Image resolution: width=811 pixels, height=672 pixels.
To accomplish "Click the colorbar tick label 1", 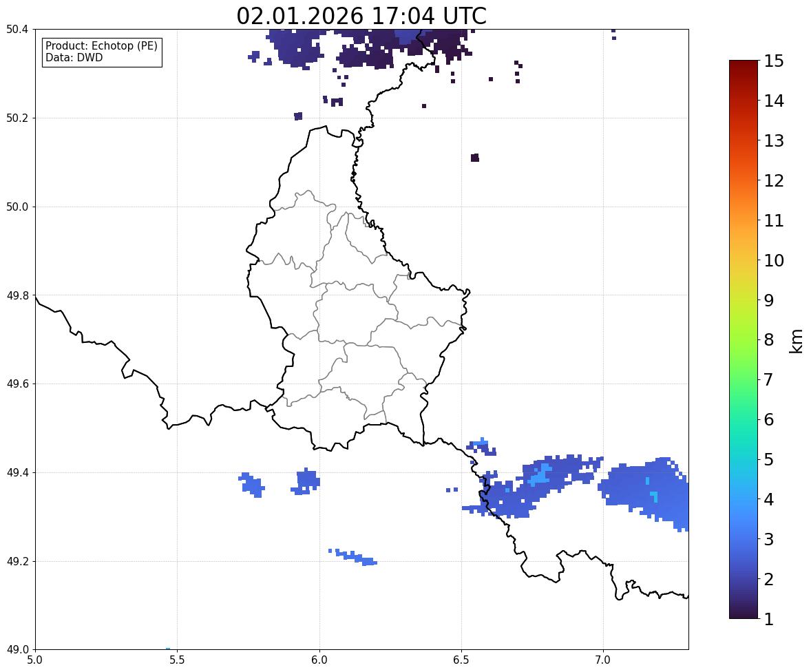I will click(769, 619).
